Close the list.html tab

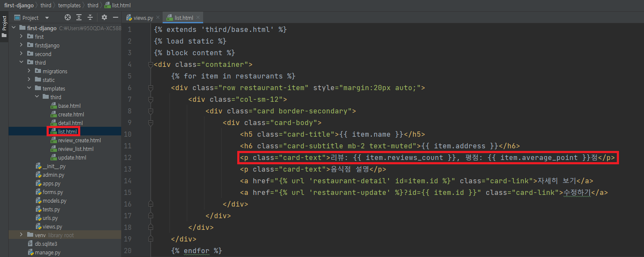click(198, 18)
